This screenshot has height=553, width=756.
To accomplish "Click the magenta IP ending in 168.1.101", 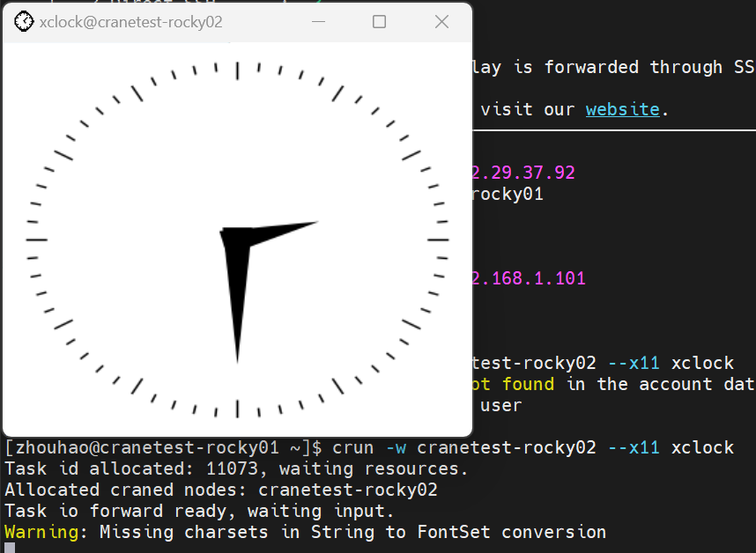I will (x=529, y=278).
